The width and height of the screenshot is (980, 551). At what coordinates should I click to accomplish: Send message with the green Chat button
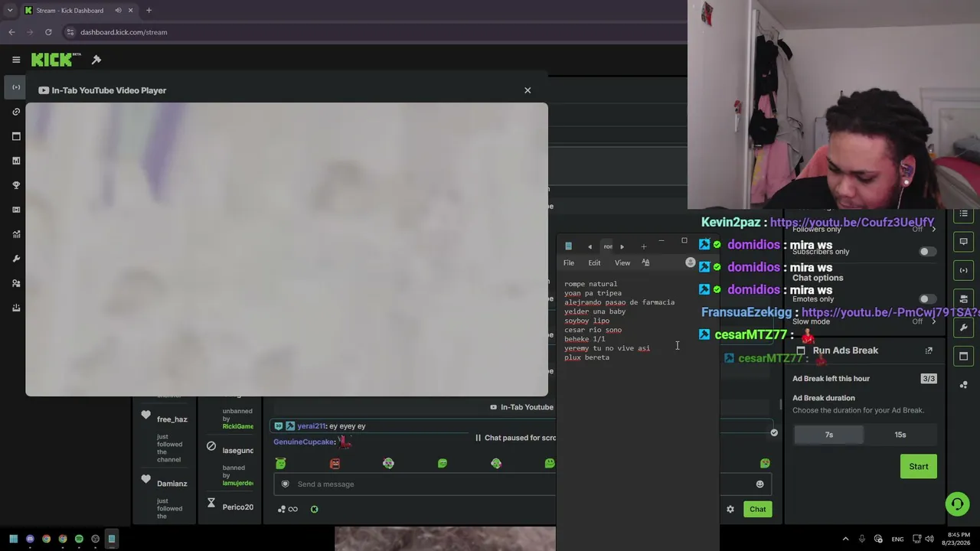[757, 509]
